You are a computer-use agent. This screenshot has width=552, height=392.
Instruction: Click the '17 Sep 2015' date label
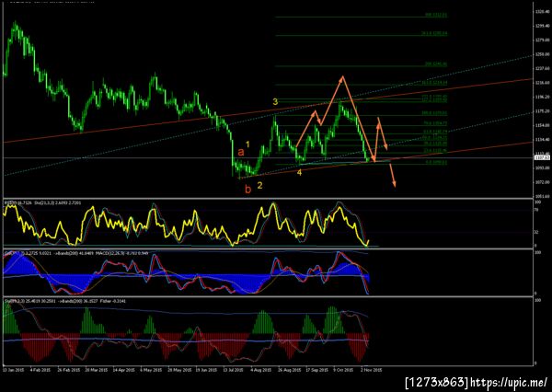(x=316, y=370)
